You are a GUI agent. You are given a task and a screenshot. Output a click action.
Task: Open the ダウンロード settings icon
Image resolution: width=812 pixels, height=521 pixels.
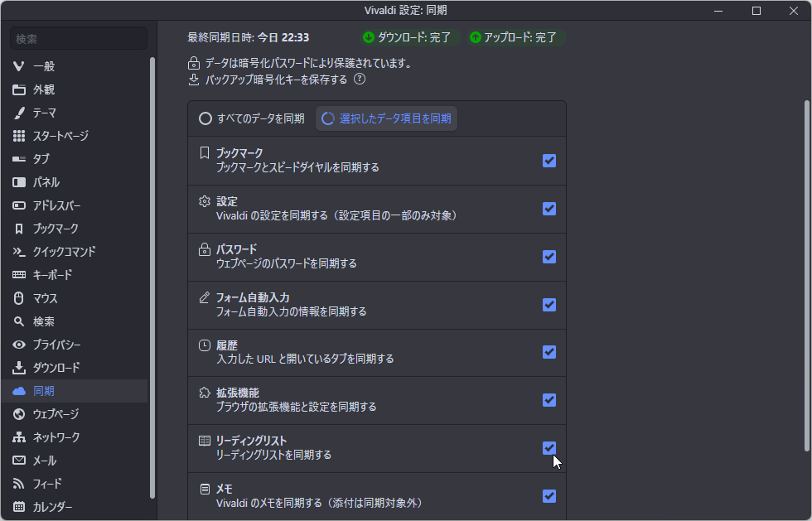(18, 367)
